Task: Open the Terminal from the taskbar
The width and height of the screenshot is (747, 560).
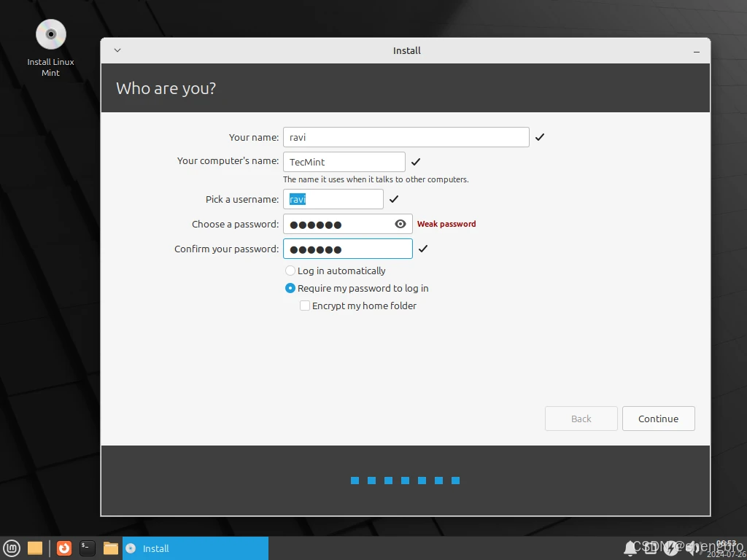Action: [x=88, y=548]
